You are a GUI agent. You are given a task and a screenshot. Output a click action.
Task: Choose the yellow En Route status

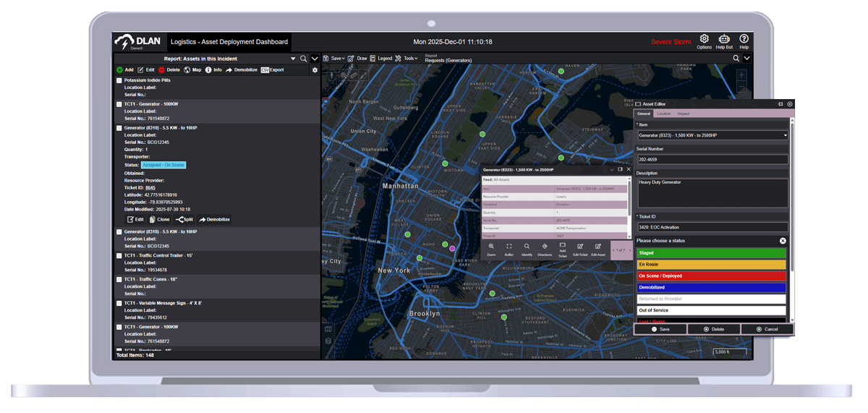pyautogui.click(x=711, y=265)
